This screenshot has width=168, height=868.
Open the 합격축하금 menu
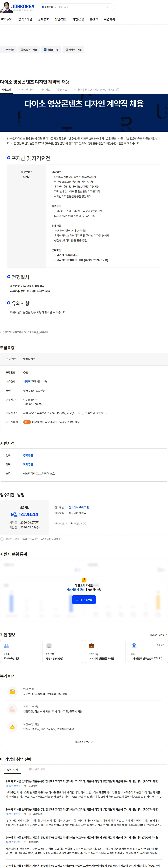coord(25,19)
